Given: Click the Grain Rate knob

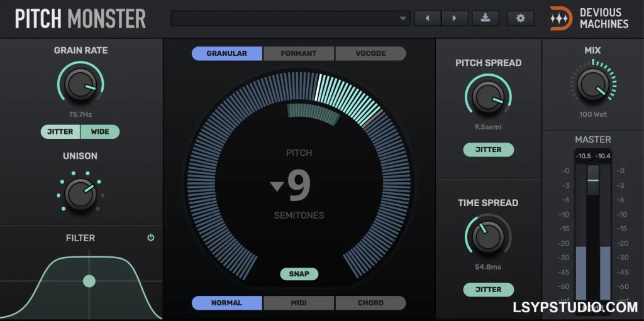Looking at the screenshot, I should click(80, 84).
